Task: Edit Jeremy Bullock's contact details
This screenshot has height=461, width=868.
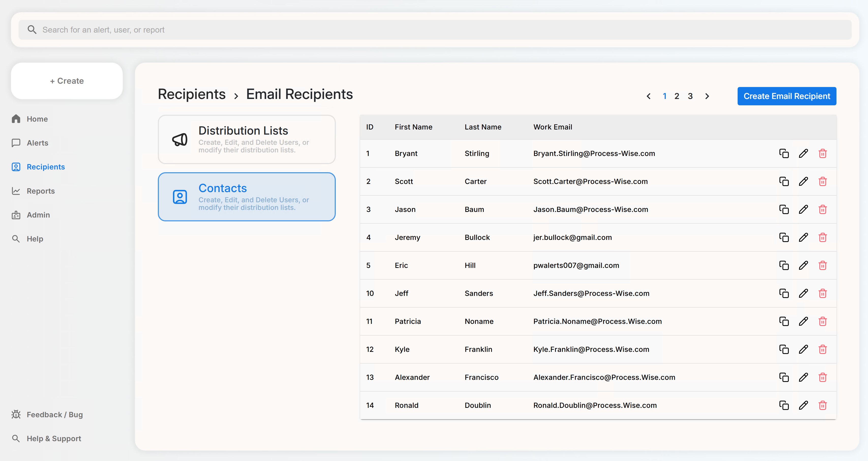Action: pos(804,237)
